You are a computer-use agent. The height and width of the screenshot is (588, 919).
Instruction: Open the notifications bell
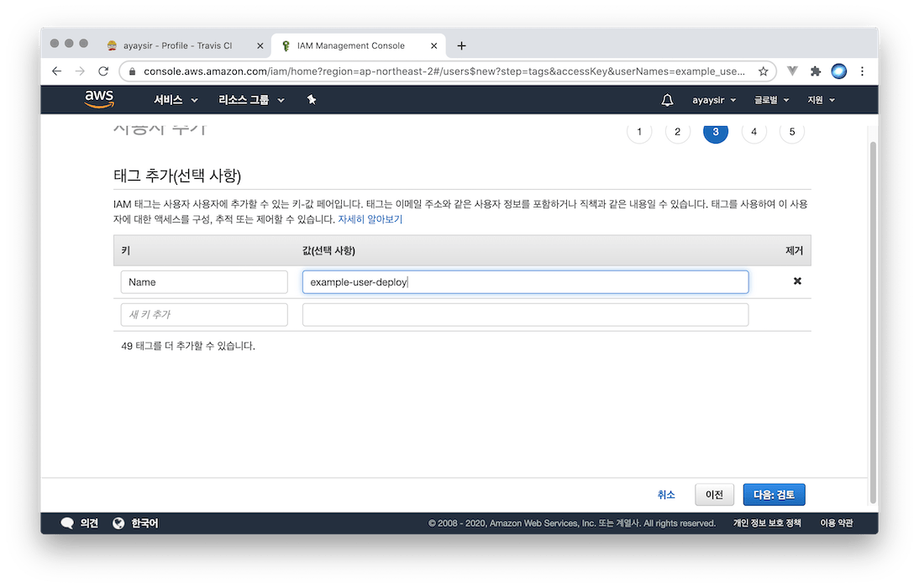point(667,100)
